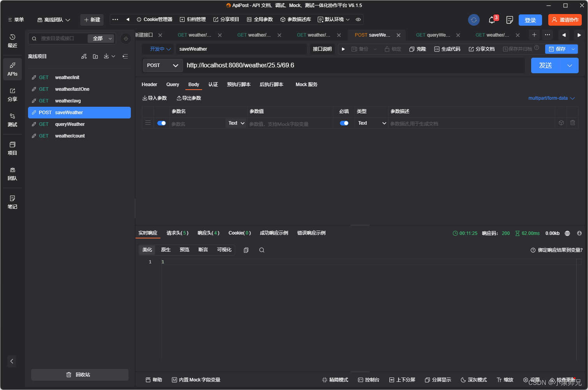Open the 最近 recent sidebar panel
Viewport: 588px width, 390px height.
[12, 41]
